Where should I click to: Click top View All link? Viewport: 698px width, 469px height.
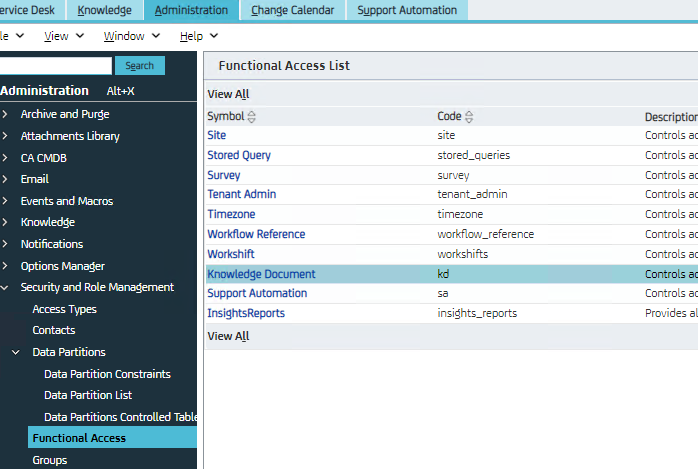point(228,94)
